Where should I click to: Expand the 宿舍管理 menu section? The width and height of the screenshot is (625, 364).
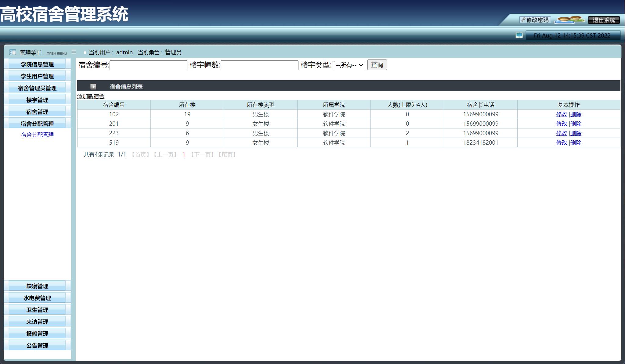(x=37, y=112)
